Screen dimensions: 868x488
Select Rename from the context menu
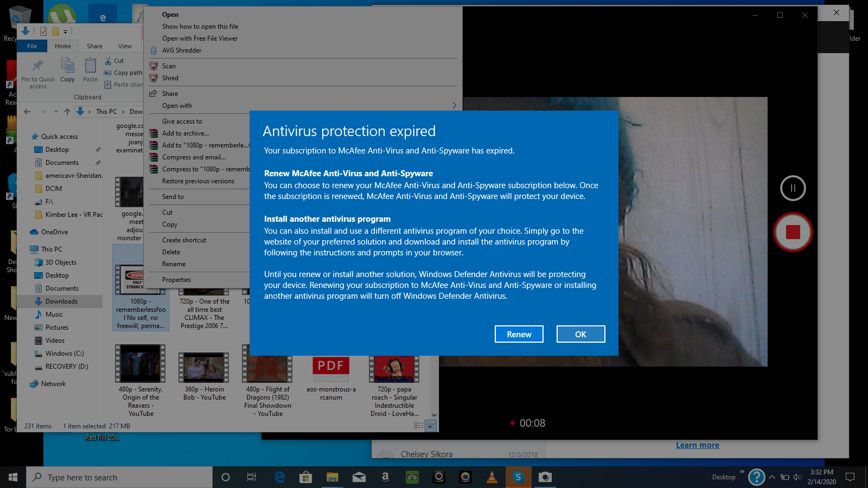pos(174,264)
